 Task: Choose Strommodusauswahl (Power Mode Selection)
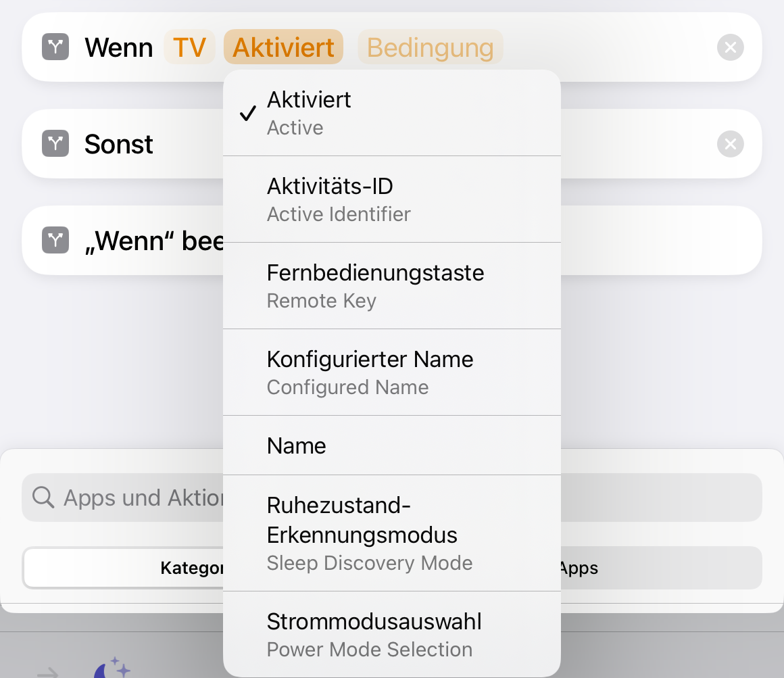click(392, 634)
